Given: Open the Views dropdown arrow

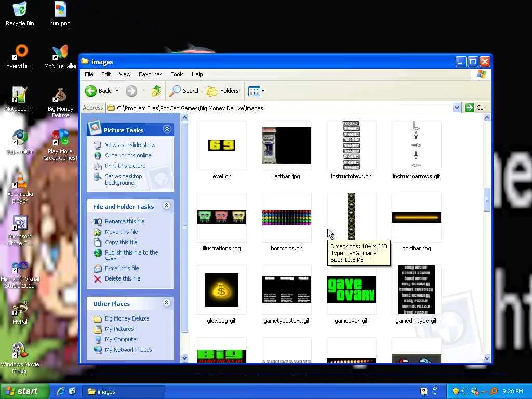Looking at the screenshot, I should [x=263, y=91].
